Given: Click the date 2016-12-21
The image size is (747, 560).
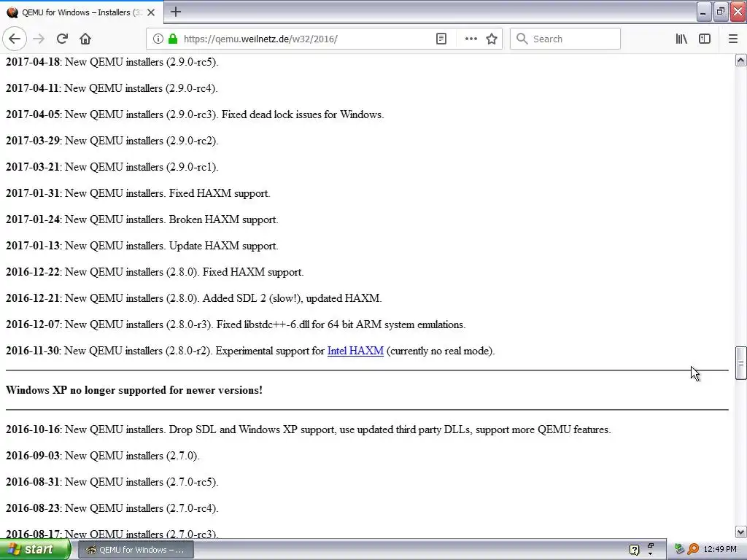Looking at the screenshot, I should 32,298.
